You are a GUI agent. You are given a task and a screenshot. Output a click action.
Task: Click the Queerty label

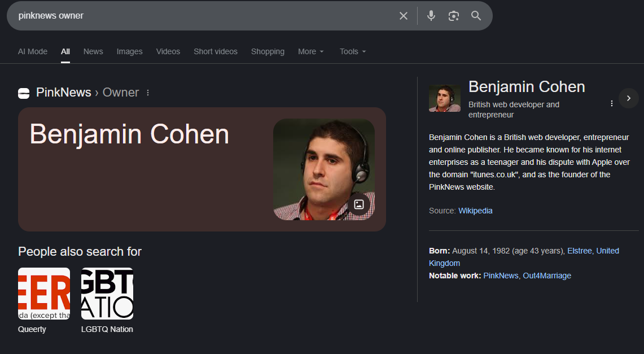[32, 329]
